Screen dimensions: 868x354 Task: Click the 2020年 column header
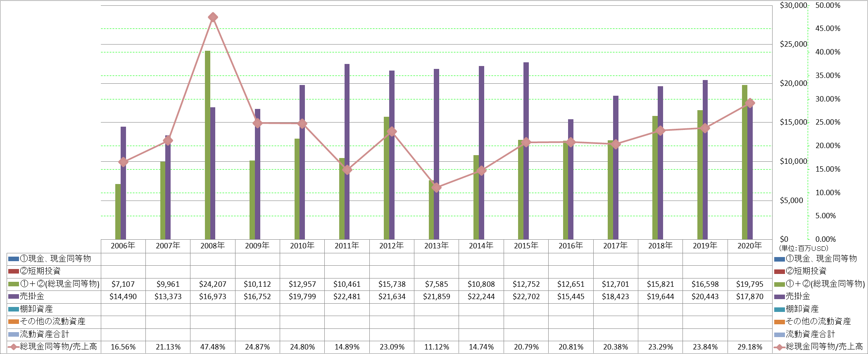click(750, 246)
